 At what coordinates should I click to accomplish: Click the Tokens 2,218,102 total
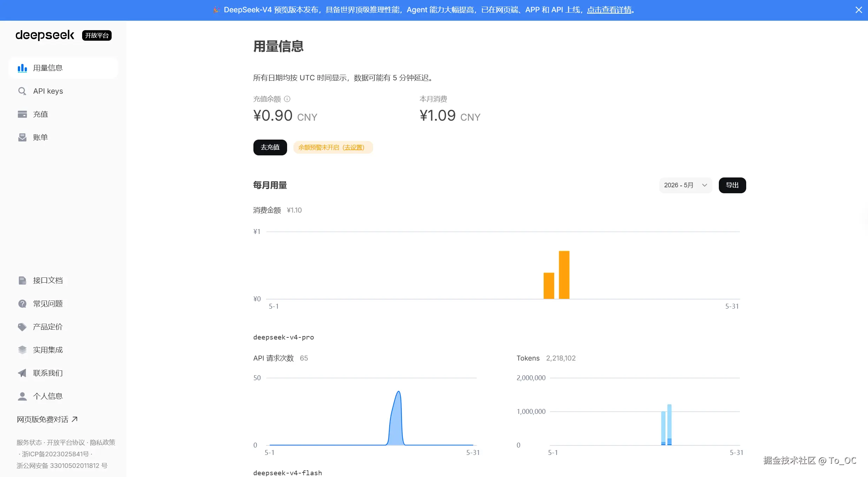(546, 358)
